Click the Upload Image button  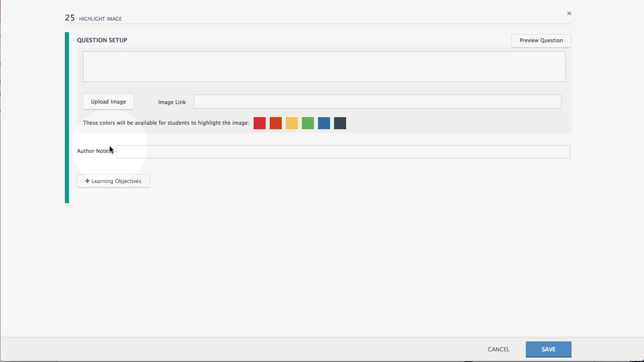point(108,102)
